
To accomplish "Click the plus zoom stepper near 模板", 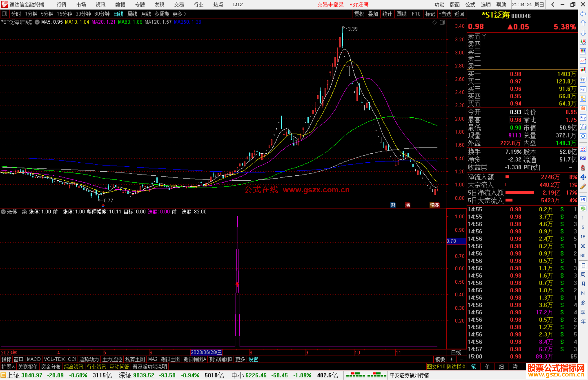I will pos(451,359).
